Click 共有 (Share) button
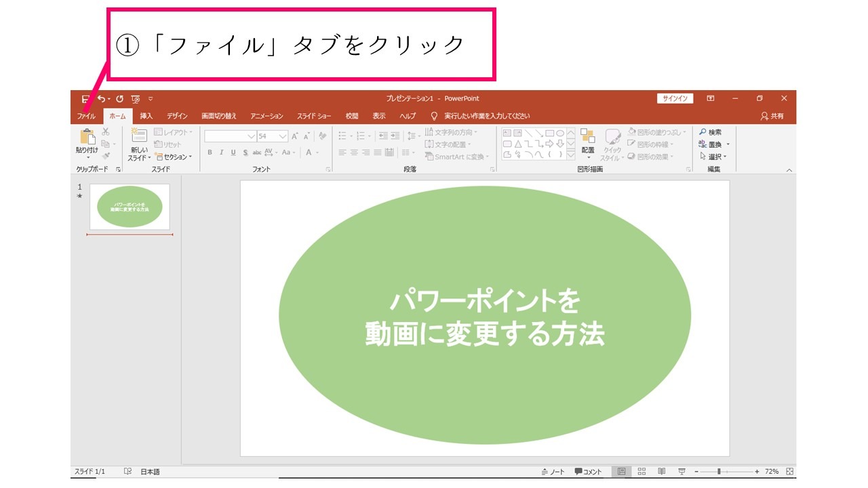Image resolution: width=868 pixels, height=488 pixels. click(x=772, y=116)
